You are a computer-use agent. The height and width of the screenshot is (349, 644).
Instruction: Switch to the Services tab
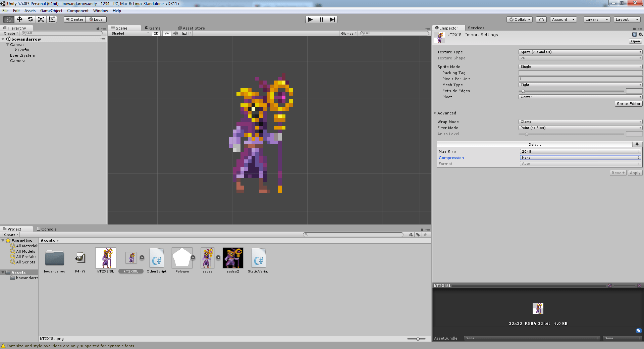(476, 28)
